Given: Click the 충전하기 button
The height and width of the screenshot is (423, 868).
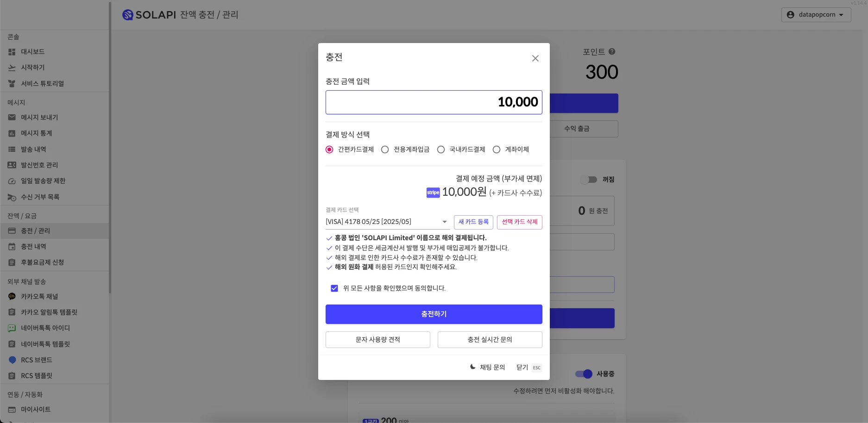Looking at the screenshot, I should coord(434,314).
